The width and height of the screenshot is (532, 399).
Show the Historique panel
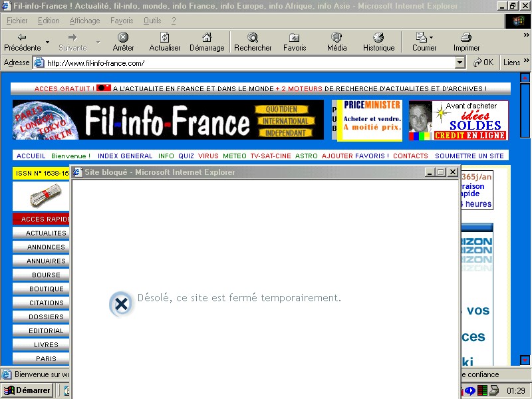[x=378, y=42]
